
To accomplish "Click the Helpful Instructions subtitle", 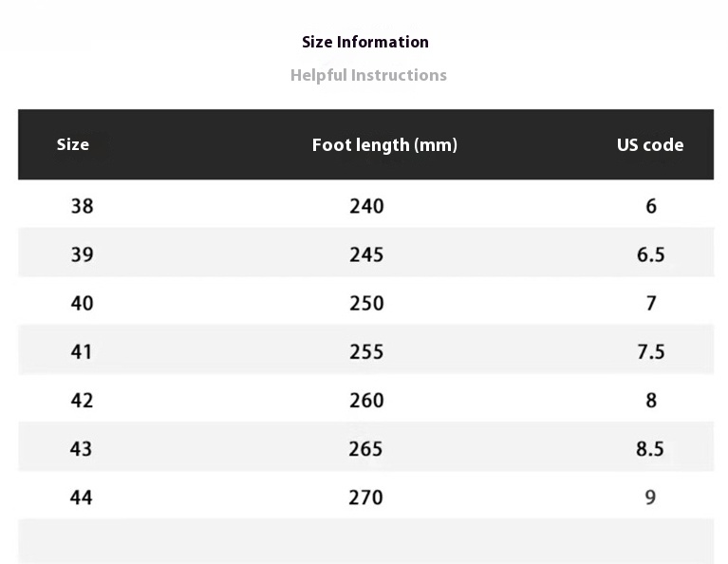I will [368, 75].
